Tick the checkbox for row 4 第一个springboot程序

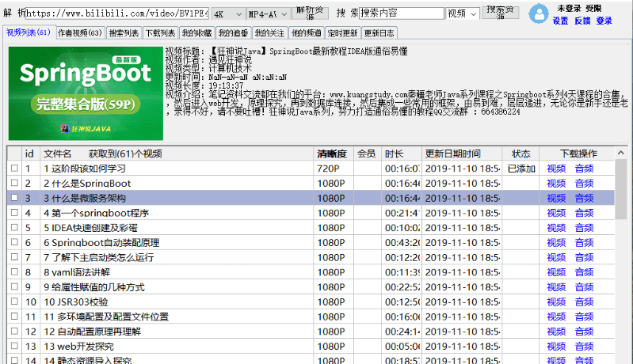point(14,212)
